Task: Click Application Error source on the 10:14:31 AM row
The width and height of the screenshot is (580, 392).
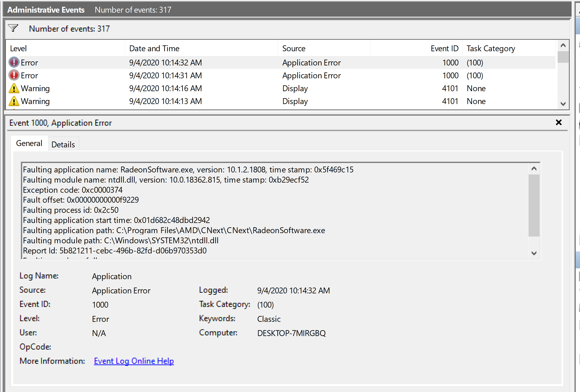Action: coord(311,76)
